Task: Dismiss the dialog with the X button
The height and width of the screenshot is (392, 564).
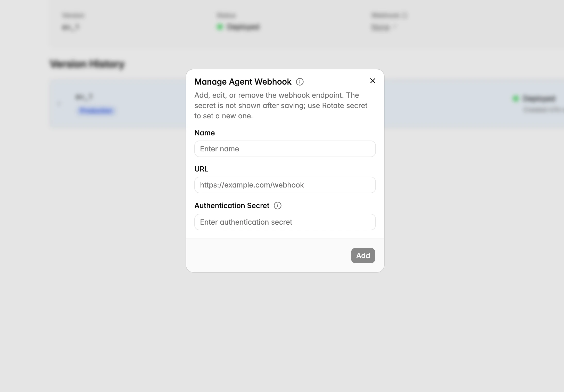Action: point(372,81)
